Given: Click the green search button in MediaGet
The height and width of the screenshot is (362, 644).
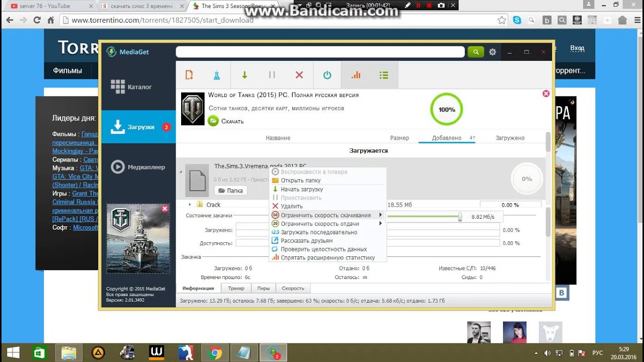Looking at the screenshot, I should pyautogui.click(x=475, y=52).
